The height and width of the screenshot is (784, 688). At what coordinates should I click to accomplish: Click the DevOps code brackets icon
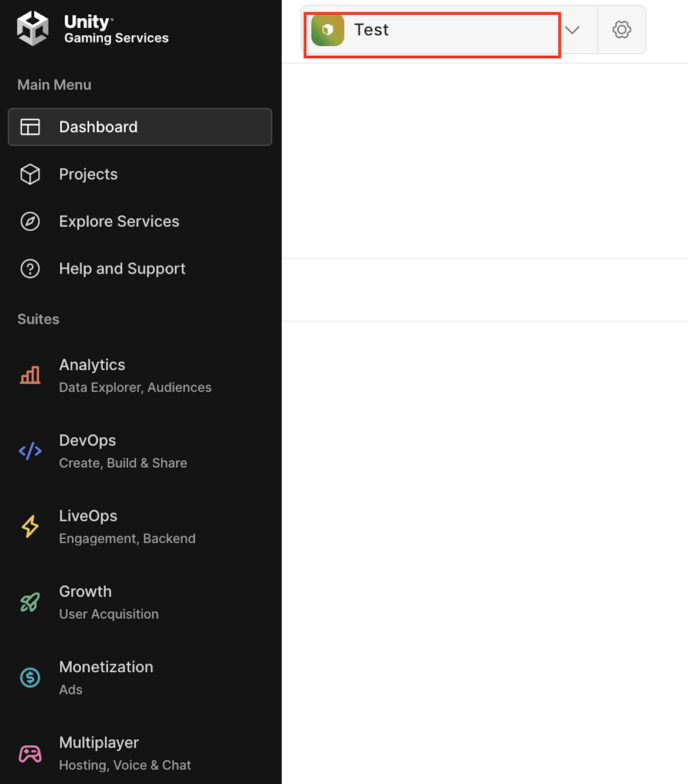(x=30, y=451)
